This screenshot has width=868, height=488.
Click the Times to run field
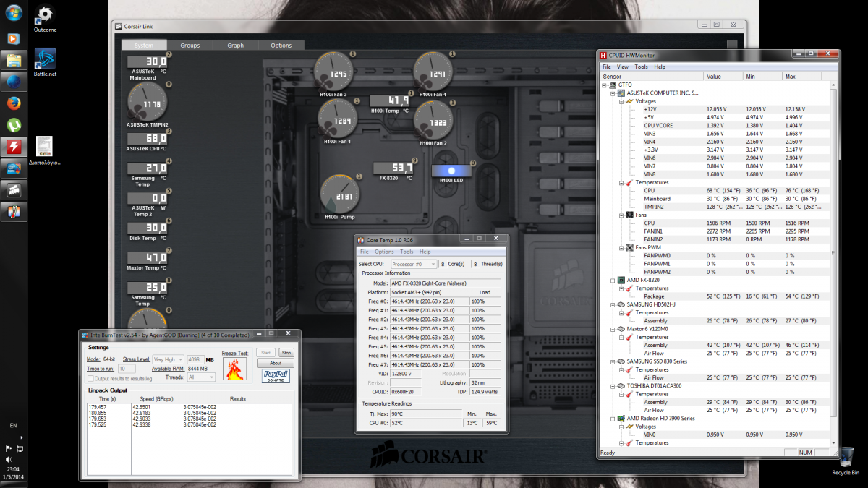pos(127,369)
